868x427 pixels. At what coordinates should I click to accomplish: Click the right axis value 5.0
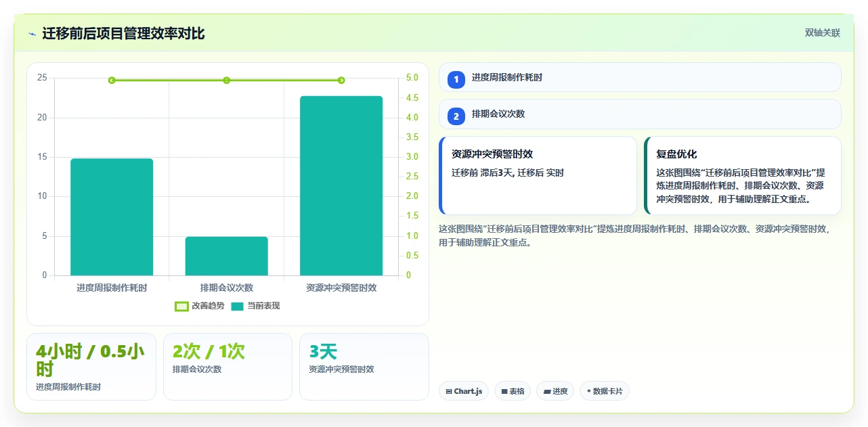pyautogui.click(x=412, y=78)
